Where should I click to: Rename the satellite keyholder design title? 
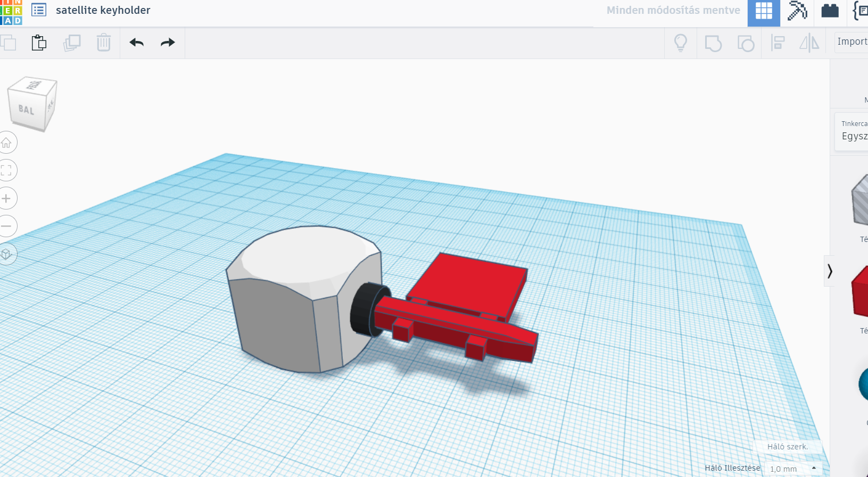[103, 10]
